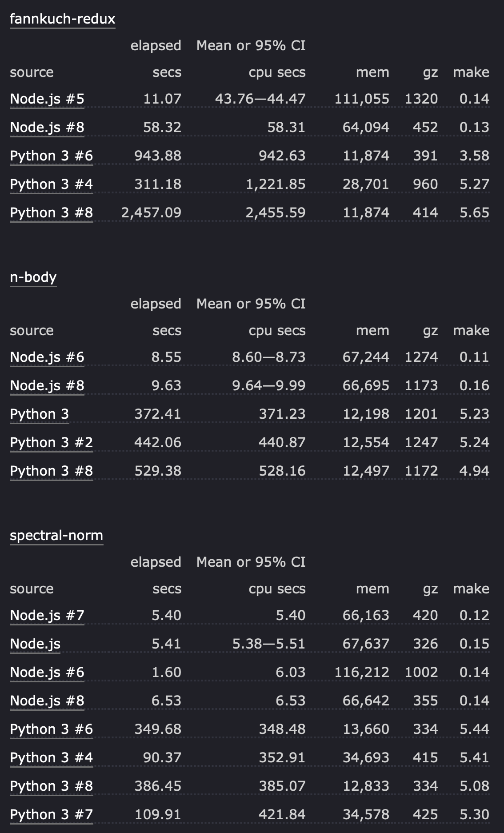Open Node.js #5 fannkuch-redux source
The image size is (504, 833).
47,99
